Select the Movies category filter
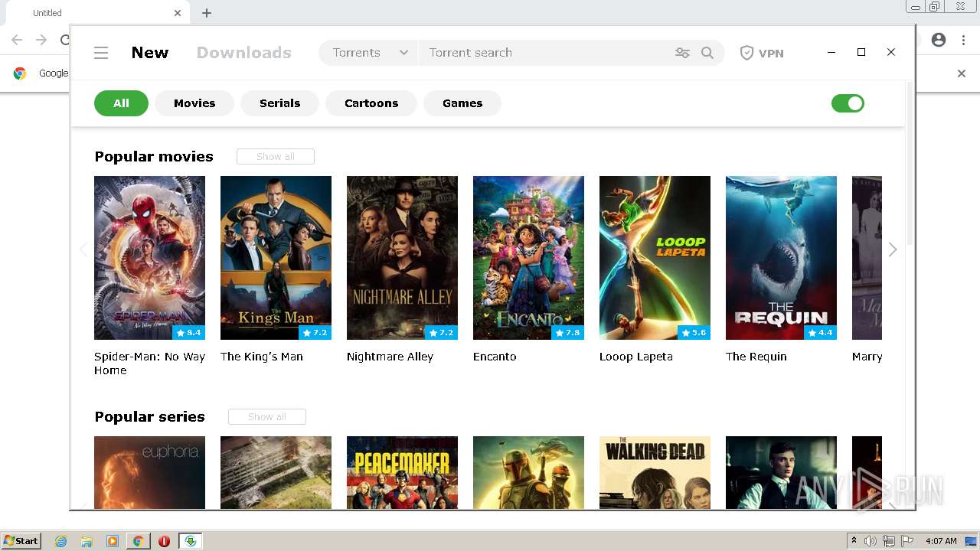980x551 pixels. click(194, 103)
